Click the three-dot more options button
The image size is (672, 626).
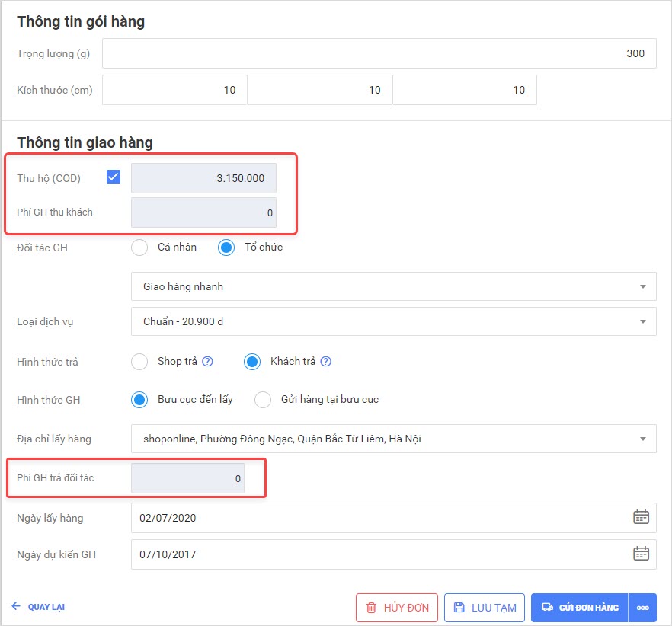point(642,608)
